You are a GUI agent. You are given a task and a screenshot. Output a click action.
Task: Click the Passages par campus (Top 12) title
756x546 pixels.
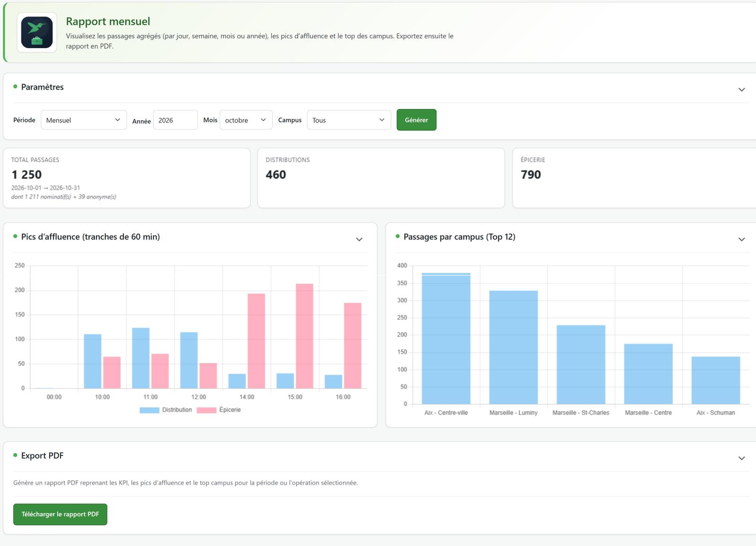[459, 237]
